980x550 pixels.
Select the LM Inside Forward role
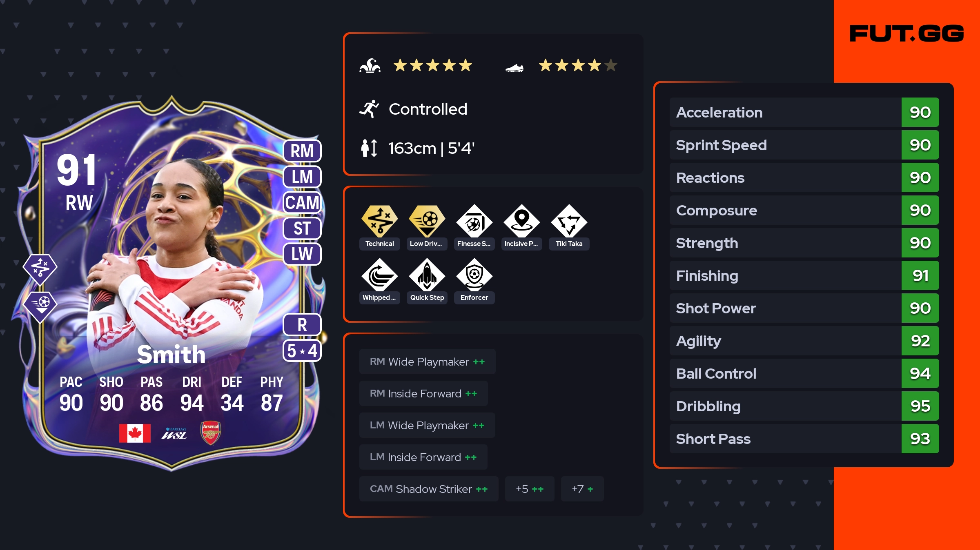click(423, 457)
